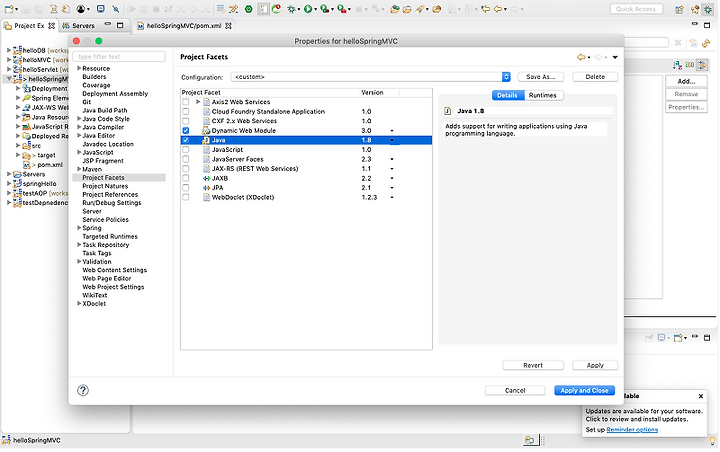Screen dimensions: 720x452
Task: Switch to the Java EE perspective icon
Action: point(695,9)
